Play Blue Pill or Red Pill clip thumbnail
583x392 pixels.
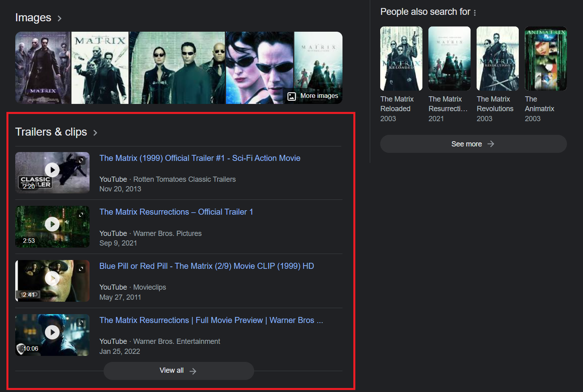[x=52, y=280]
